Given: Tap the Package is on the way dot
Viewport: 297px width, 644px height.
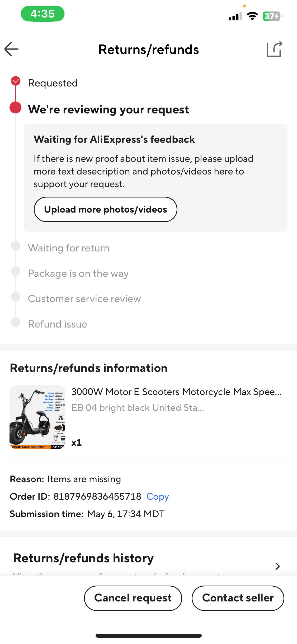Looking at the screenshot, I should point(16,271).
